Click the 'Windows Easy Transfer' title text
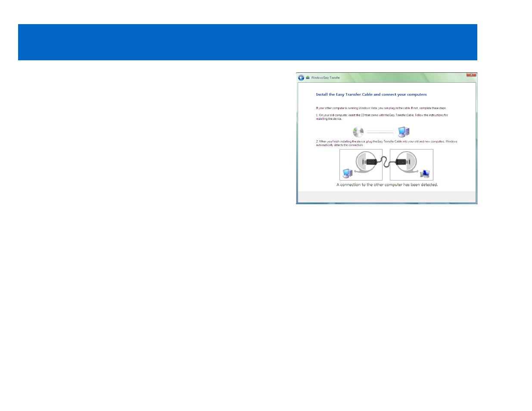The image size is (532, 411). coord(326,78)
